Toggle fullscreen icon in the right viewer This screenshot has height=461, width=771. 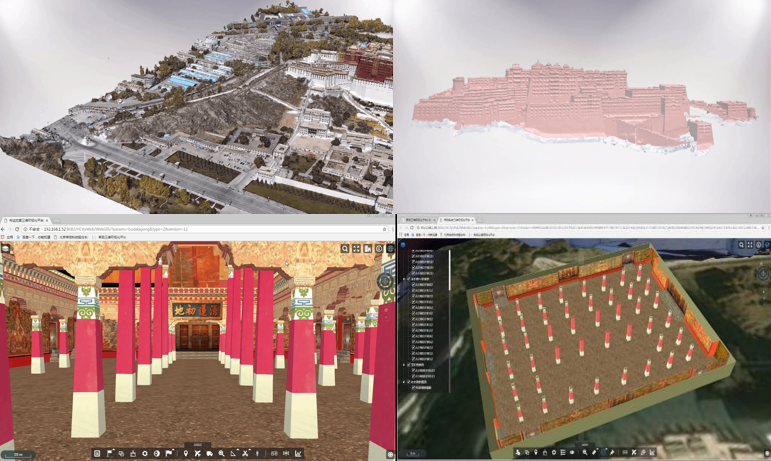750,244
